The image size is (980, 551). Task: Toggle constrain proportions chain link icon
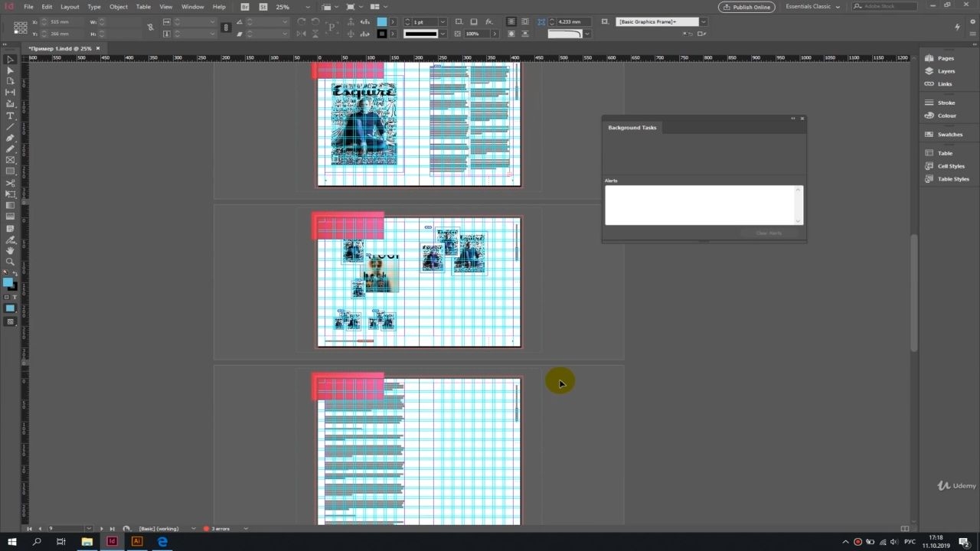click(150, 28)
